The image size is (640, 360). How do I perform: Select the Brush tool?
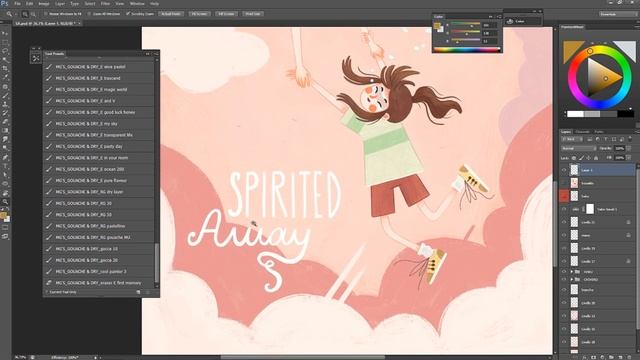5,96
